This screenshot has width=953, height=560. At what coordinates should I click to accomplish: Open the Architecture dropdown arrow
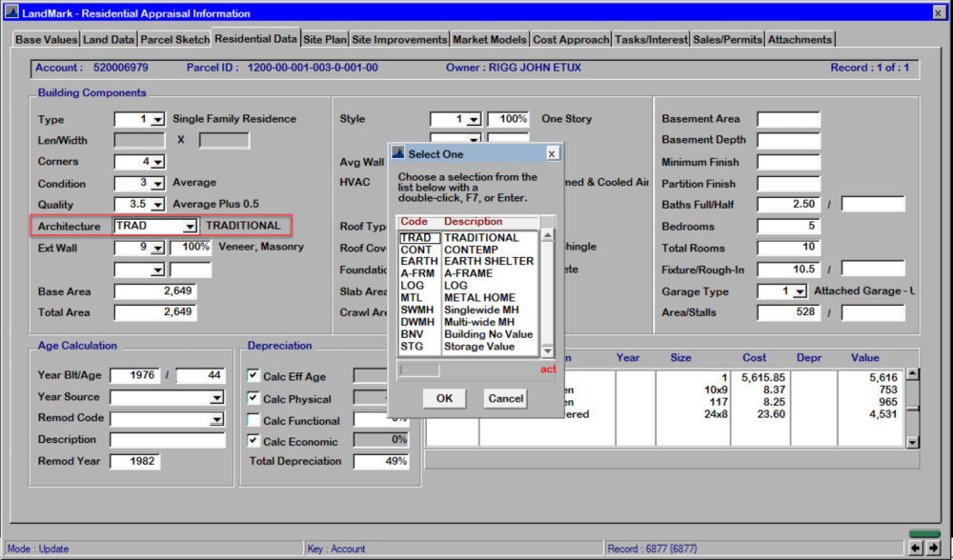[x=190, y=227]
